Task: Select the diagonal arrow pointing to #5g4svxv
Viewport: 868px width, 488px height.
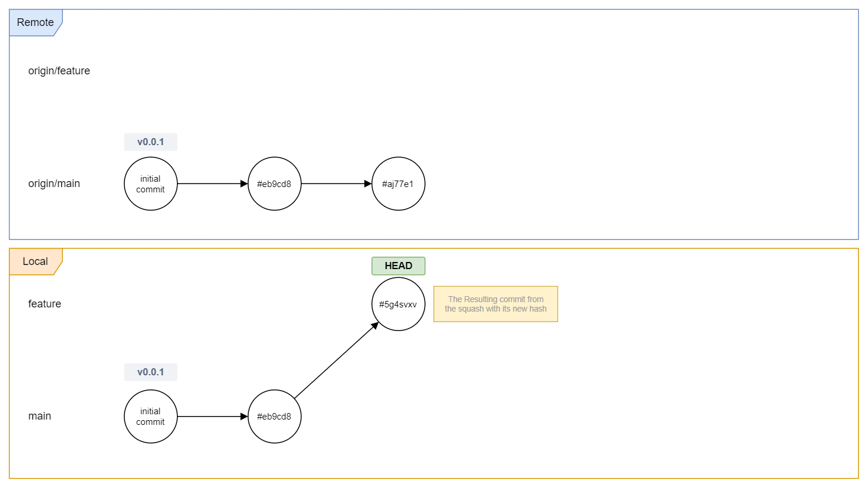Action: [336, 361]
